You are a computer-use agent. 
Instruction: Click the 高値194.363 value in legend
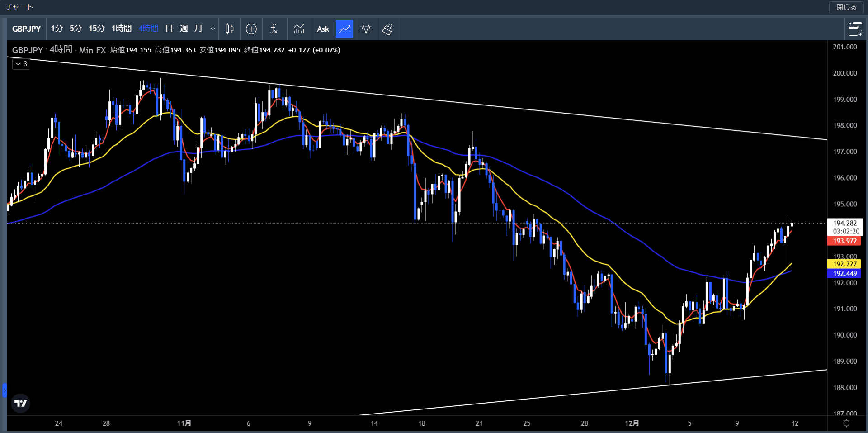click(175, 50)
